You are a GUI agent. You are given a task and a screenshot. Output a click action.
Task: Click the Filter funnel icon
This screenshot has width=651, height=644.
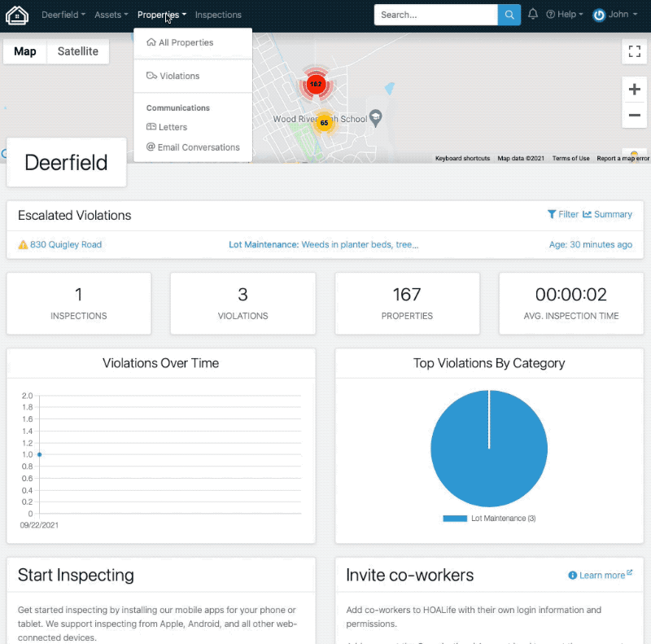tap(552, 214)
